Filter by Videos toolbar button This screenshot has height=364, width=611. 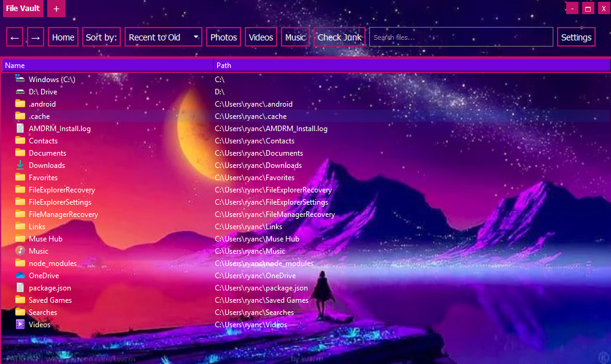[x=261, y=37]
